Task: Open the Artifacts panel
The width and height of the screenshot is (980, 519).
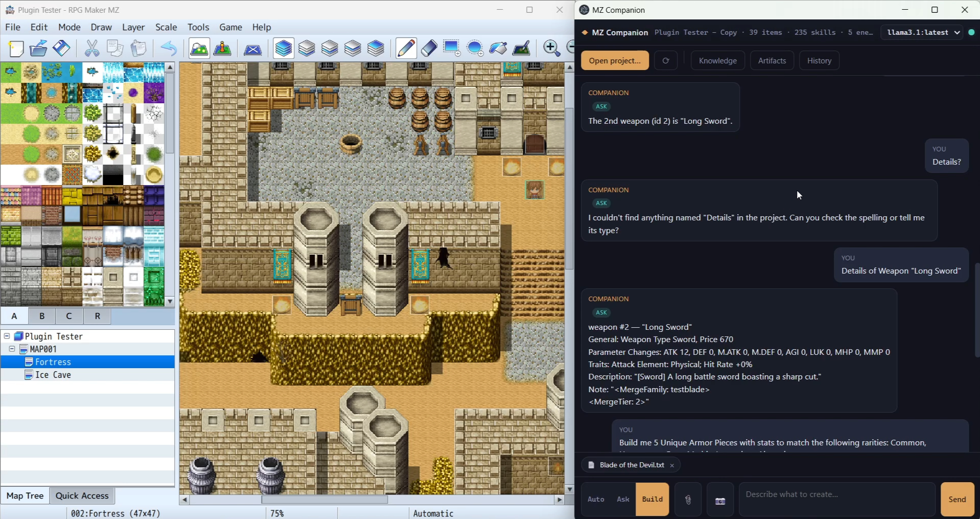Action: point(772,60)
